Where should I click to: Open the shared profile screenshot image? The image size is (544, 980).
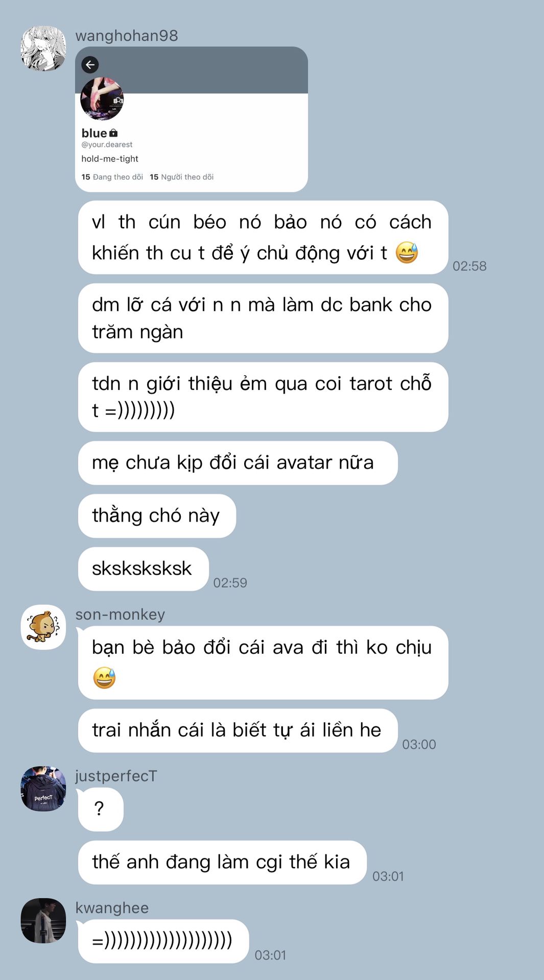tap(192, 119)
